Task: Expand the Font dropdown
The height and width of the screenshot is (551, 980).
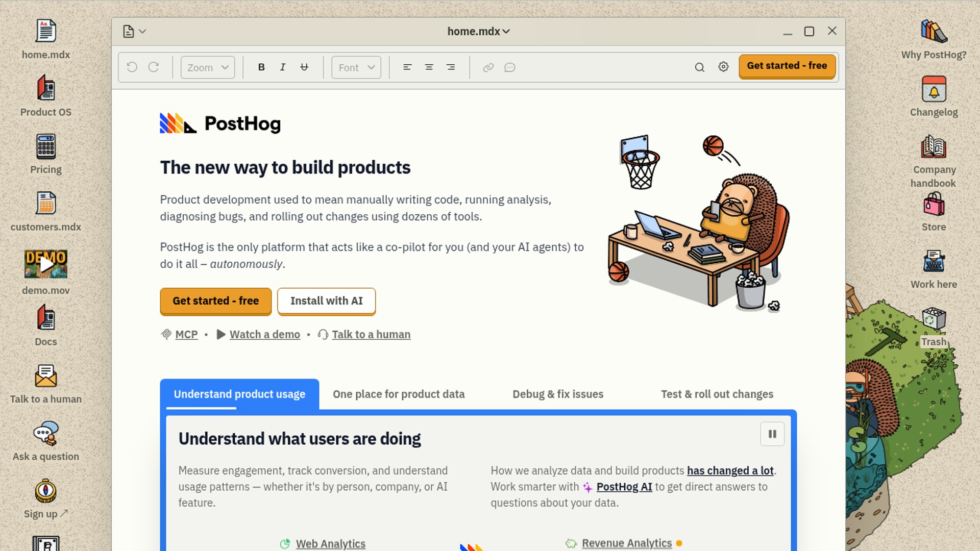Action: [x=356, y=67]
